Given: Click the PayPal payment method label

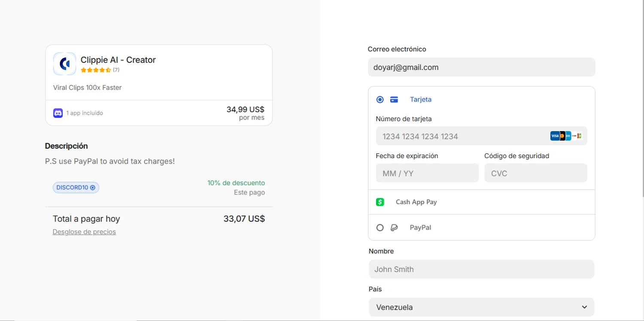Looking at the screenshot, I should coord(420,228).
